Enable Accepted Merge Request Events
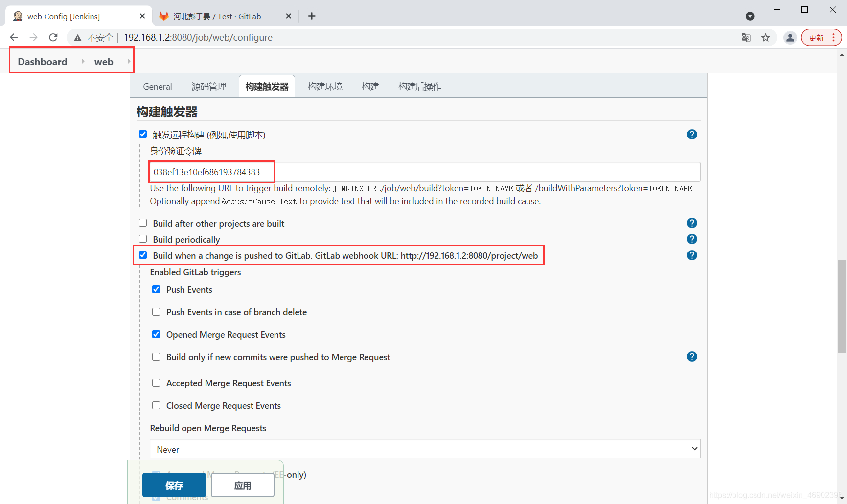This screenshot has width=847, height=504. (x=156, y=383)
